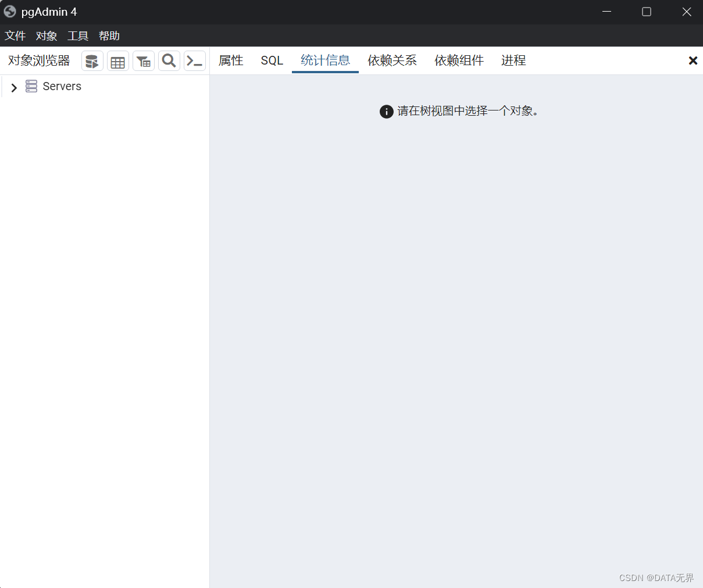The width and height of the screenshot is (703, 588).
Task: Expand the Servers tree node arrow
Action: (x=14, y=87)
